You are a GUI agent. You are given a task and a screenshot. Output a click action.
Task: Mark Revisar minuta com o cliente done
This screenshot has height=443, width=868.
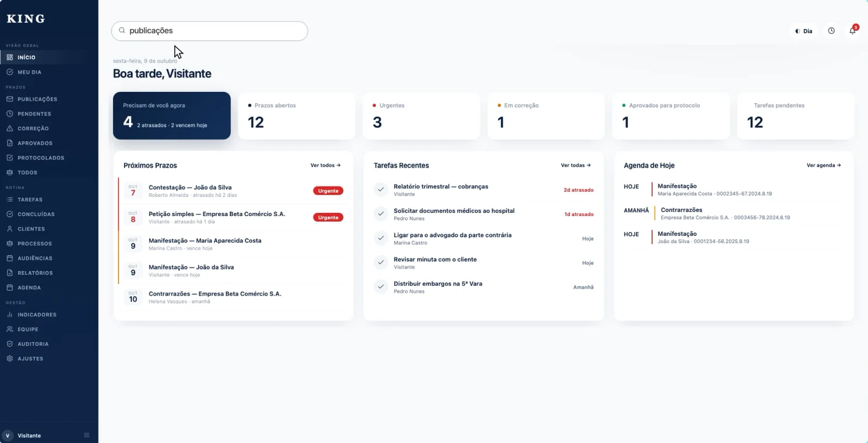coord(381,263)
